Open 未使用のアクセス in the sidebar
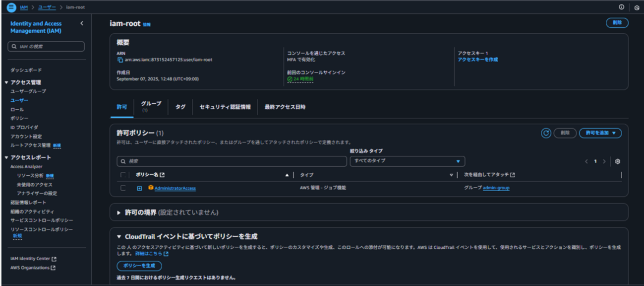This screenshot has height=286, width=644. point(35,185)
